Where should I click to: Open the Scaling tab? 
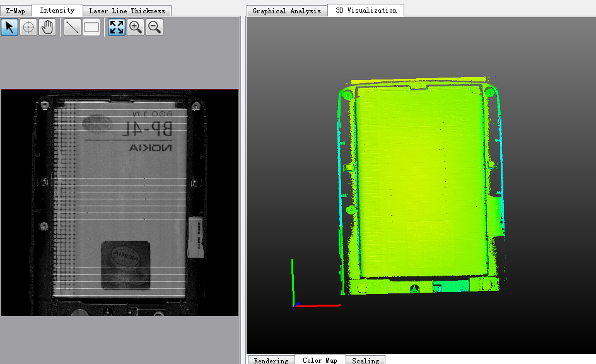click(x=366, y=360)
